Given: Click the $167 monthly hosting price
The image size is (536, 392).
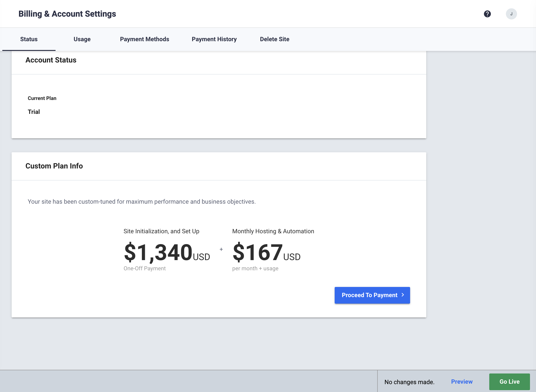Looking at the screenshot, I should [258, 252].
